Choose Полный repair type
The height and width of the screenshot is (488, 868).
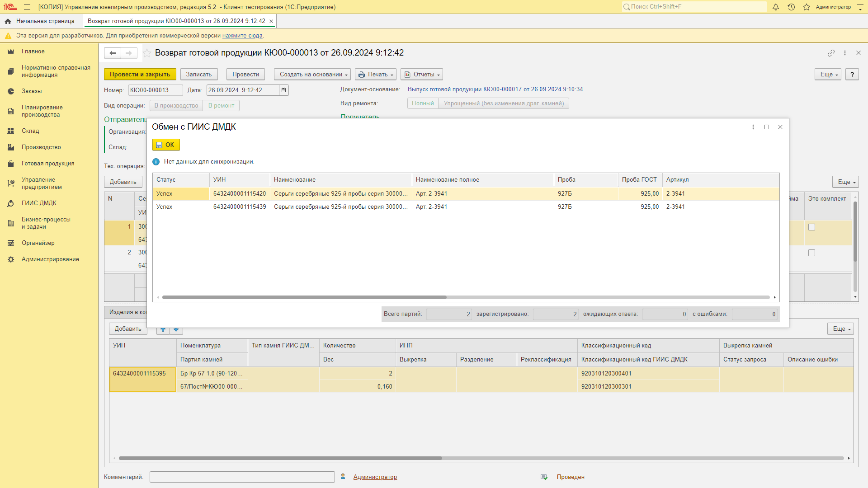click(423, 103)
